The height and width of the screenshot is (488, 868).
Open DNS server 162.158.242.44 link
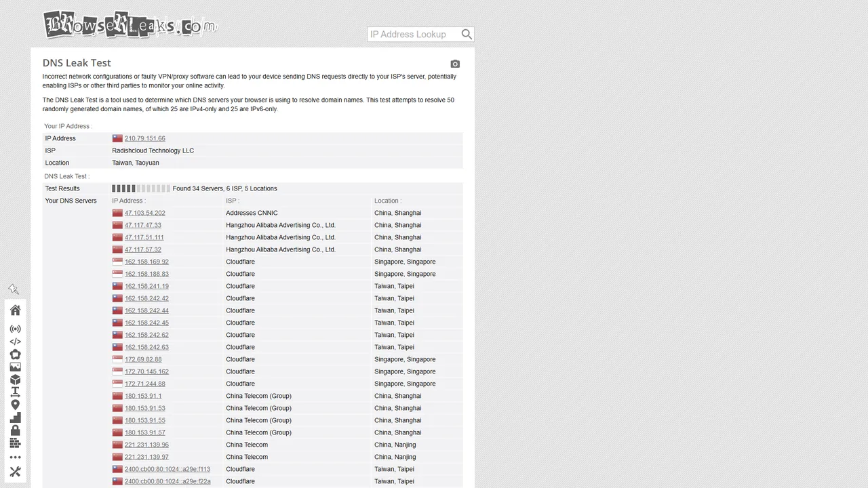click(x=146, y=310)
